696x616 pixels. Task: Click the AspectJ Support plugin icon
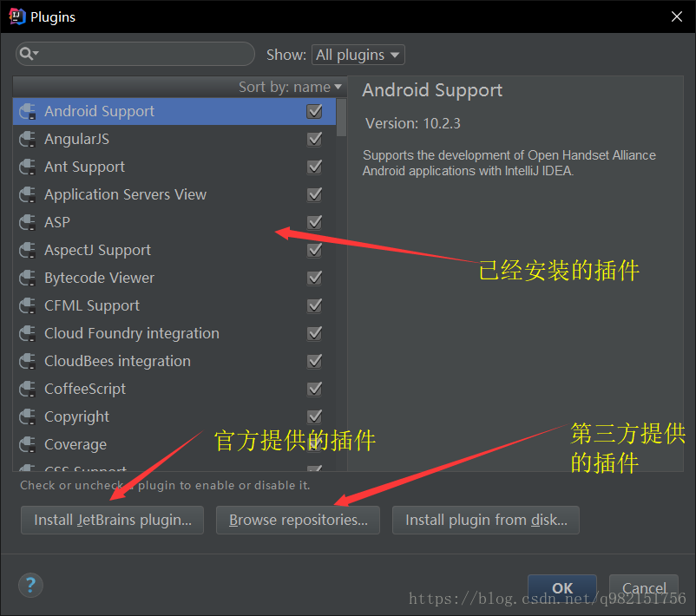[28, 251]
